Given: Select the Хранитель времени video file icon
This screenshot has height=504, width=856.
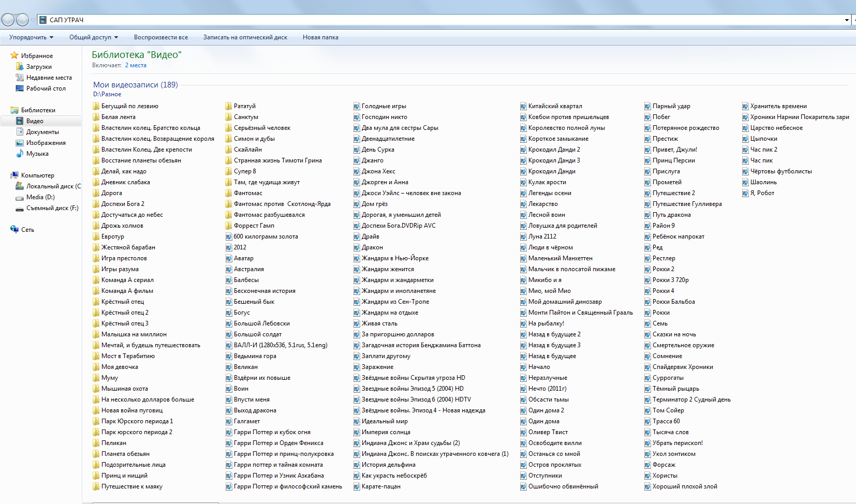Looking at the screenshot, I should click(745, 106).
